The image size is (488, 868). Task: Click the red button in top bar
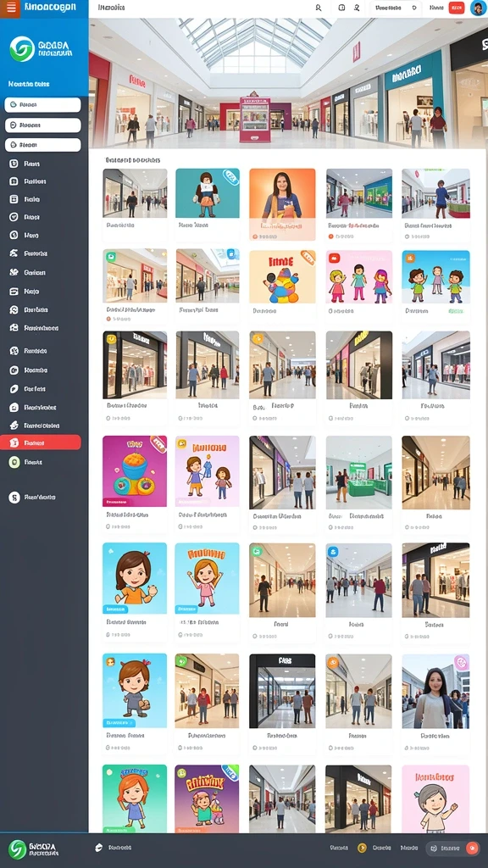click(457, 8)
